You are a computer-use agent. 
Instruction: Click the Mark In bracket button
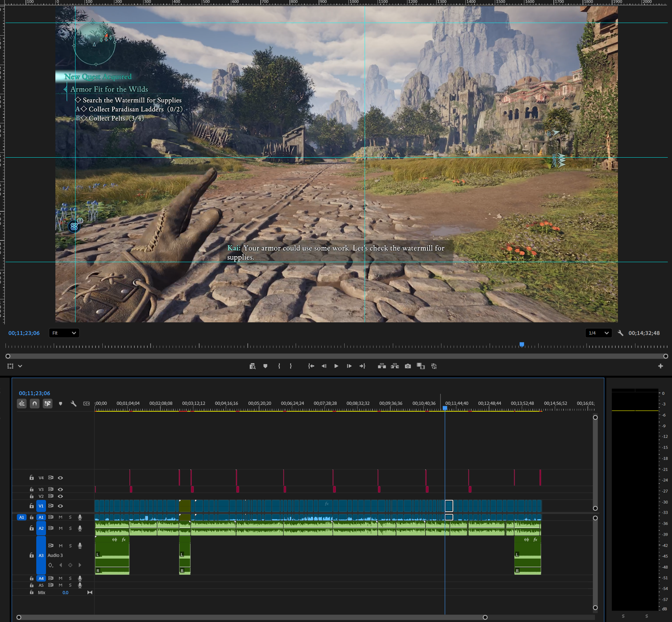click(279, 366)
